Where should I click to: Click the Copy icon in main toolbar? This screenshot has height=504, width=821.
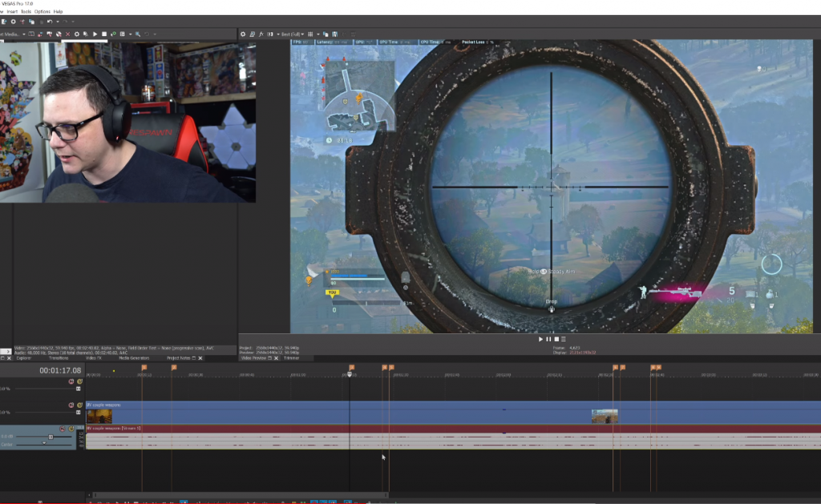point(31,22)
